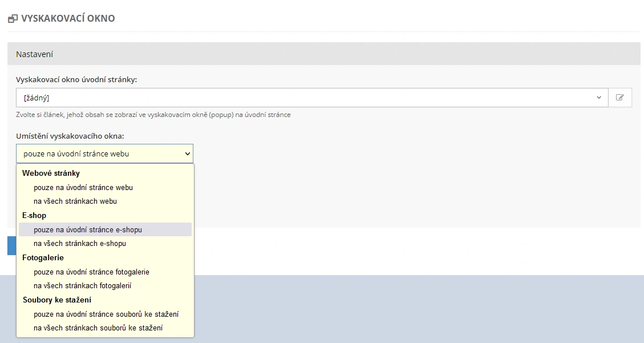Choose "pouze na úvodní stránce fotogalerie"

(91, 272)
